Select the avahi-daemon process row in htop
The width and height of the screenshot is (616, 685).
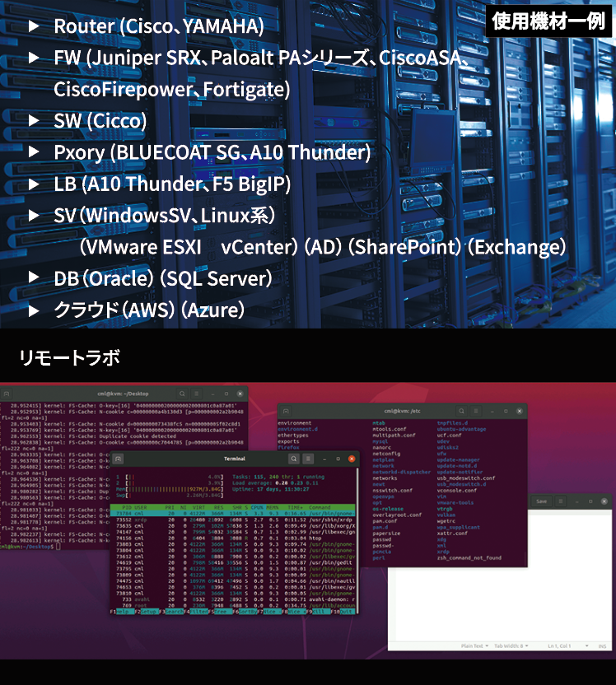[x=233, y=599]
